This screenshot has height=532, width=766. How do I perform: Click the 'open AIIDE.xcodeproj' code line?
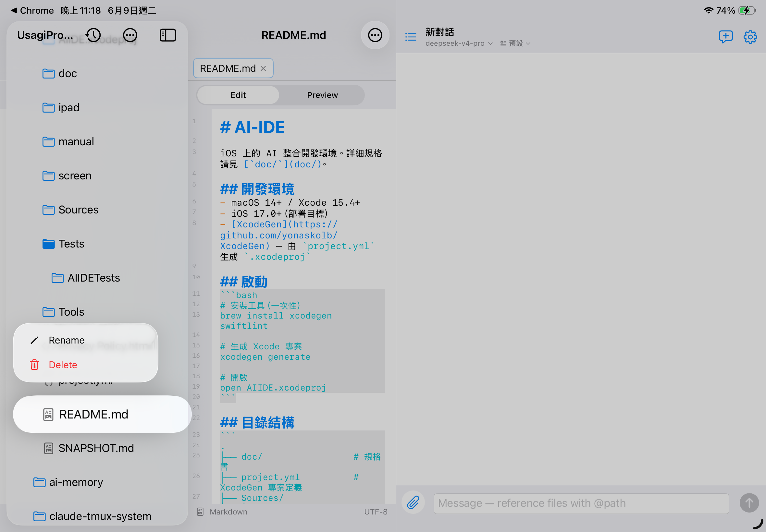[x=273, y=388]
